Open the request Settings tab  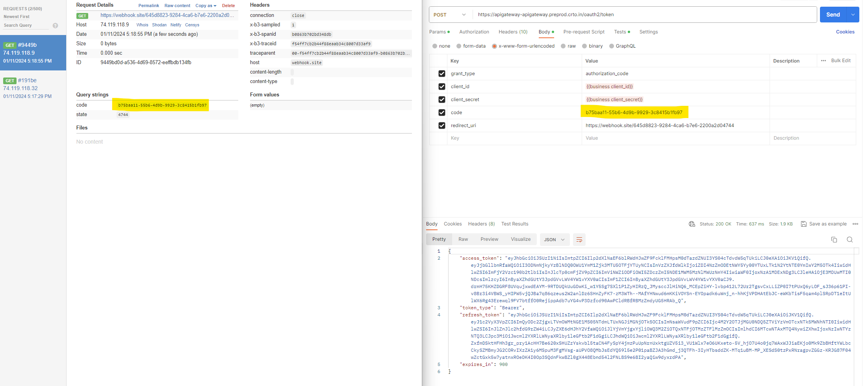tap(648, 32)
